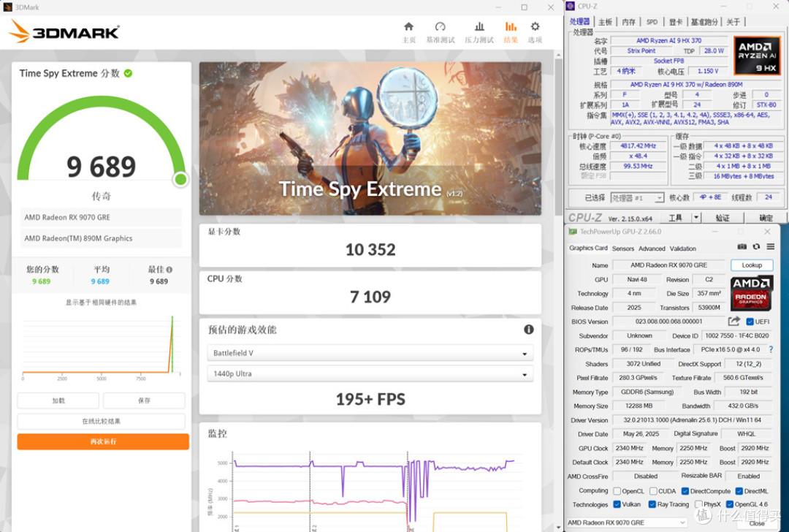Open the 3DMark home icon
This screenshot has width=789, height=532.
[x=408, y=27]
